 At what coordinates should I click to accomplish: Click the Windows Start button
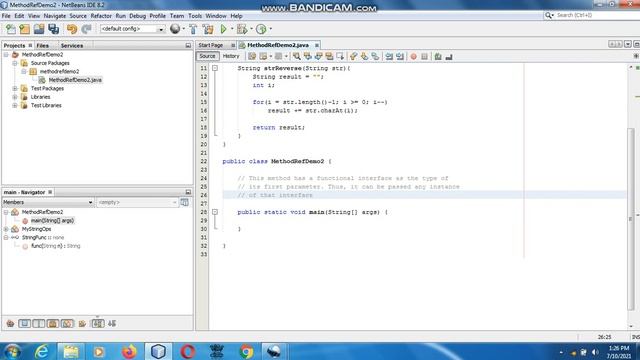pos(13,351)
